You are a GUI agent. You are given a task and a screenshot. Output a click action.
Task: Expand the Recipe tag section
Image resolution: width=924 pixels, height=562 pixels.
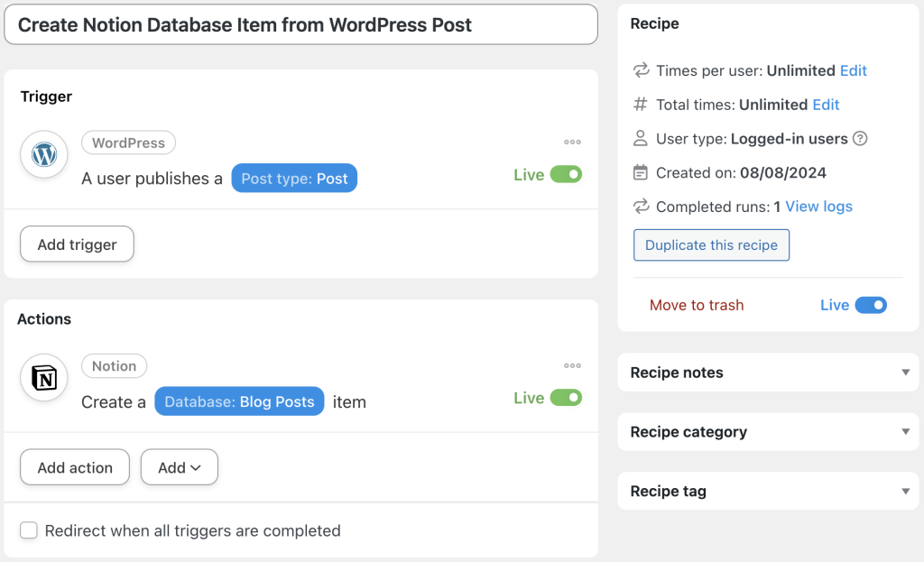(905, 491)
